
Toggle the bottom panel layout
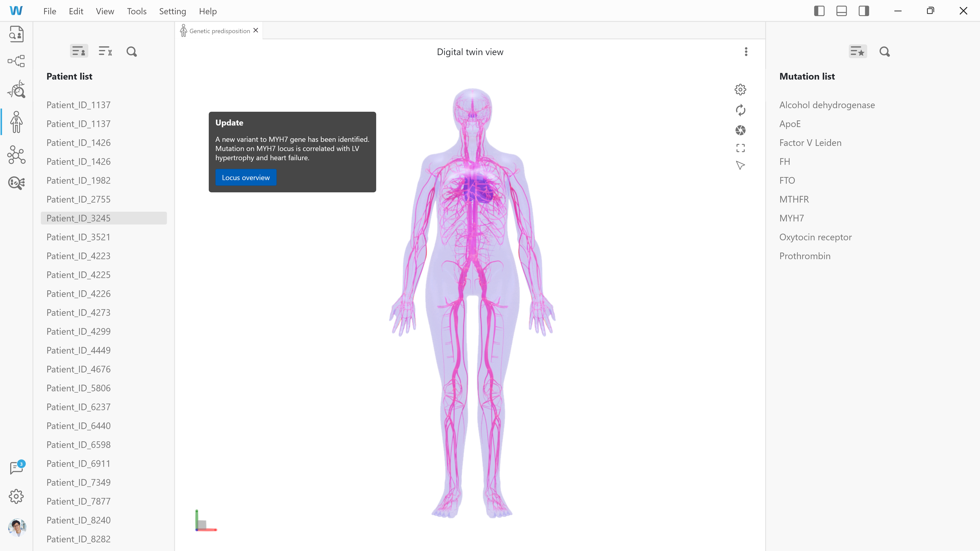(841, 11)
